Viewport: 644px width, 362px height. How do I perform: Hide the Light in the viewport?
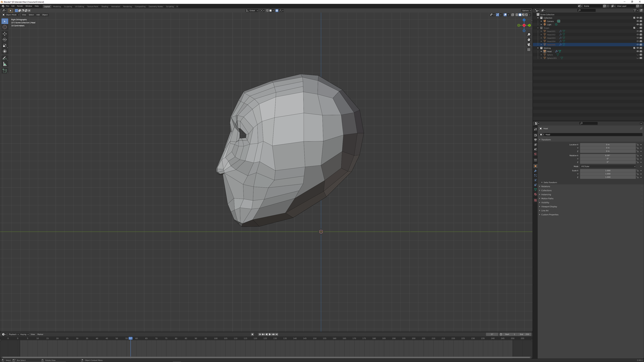[637, 24]
